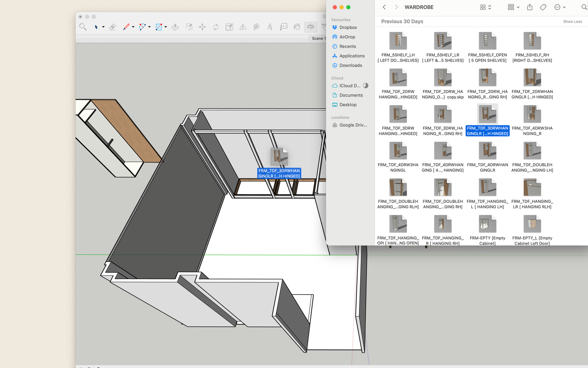Screen dimensions: 588x368
Task: Select the Orbit tool
Action: 311,27
